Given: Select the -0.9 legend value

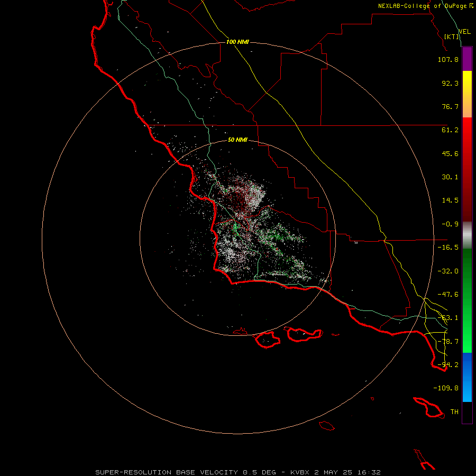Looking at the screenshot, I should (x=450, y=224).
